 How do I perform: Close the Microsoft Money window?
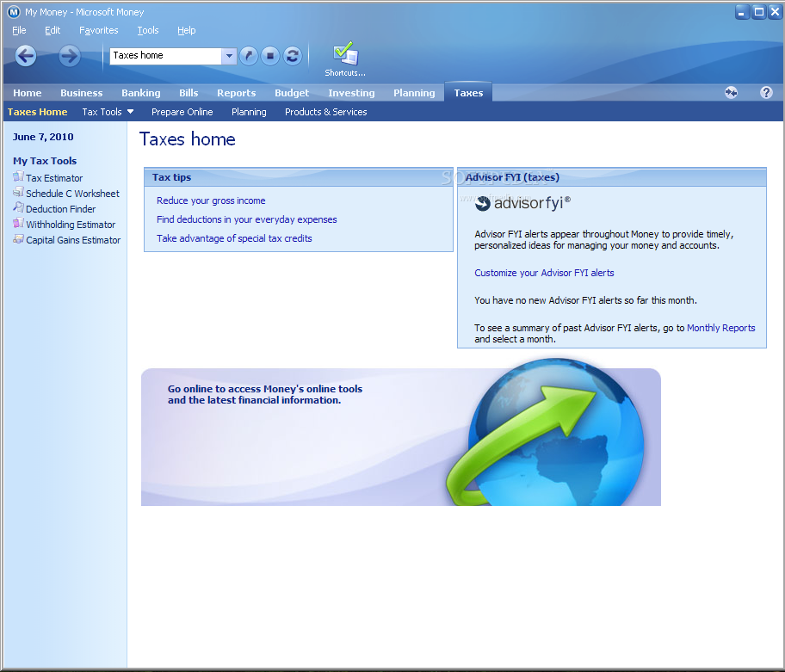(x=776, y=12)
